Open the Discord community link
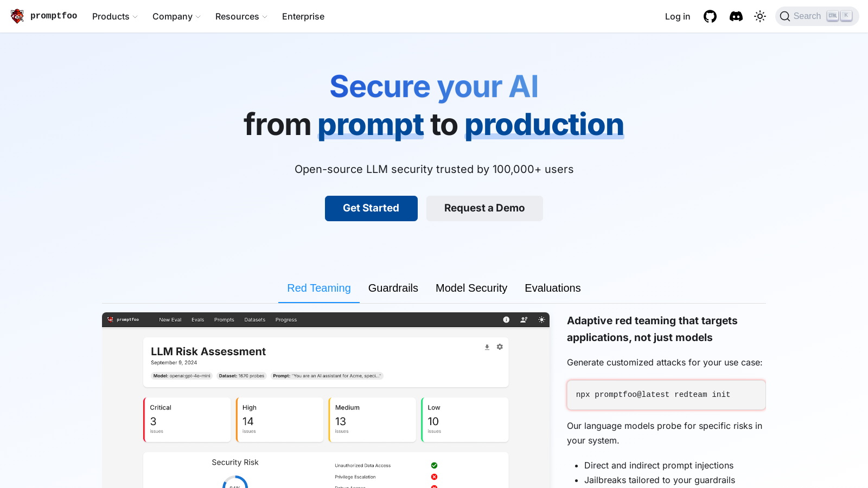 click(736, 16)
